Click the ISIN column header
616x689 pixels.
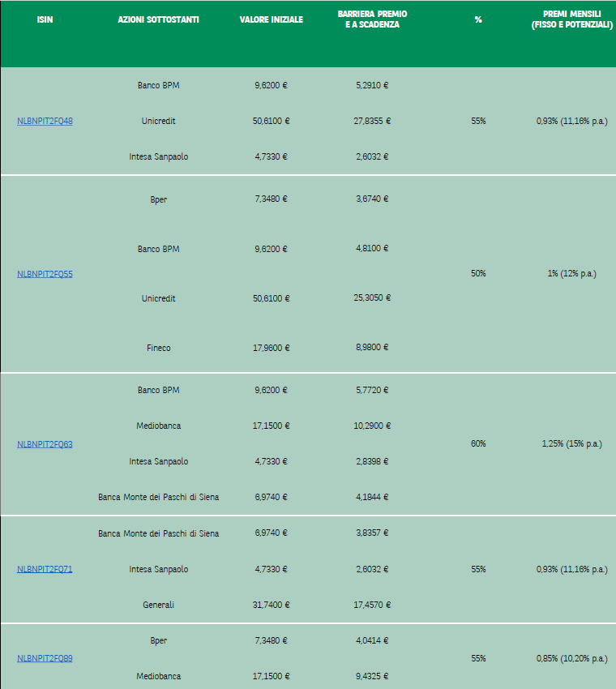point(45,19)
